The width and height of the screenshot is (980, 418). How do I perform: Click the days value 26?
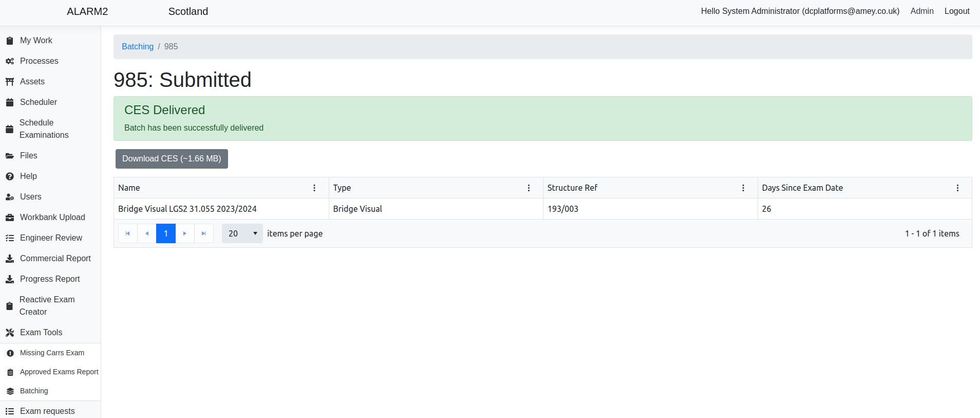coord(766,209)
